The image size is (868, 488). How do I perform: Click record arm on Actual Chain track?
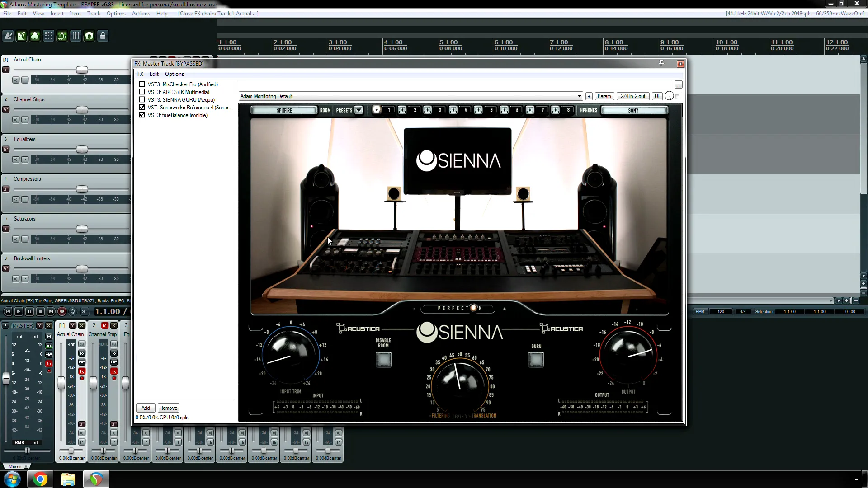pyautogui.click(x=6, y=70)
